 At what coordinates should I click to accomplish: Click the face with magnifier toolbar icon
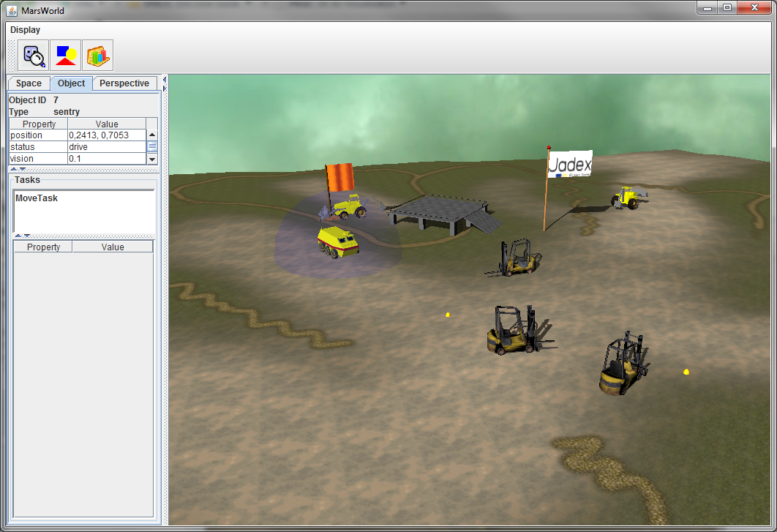tap(34, 56)
